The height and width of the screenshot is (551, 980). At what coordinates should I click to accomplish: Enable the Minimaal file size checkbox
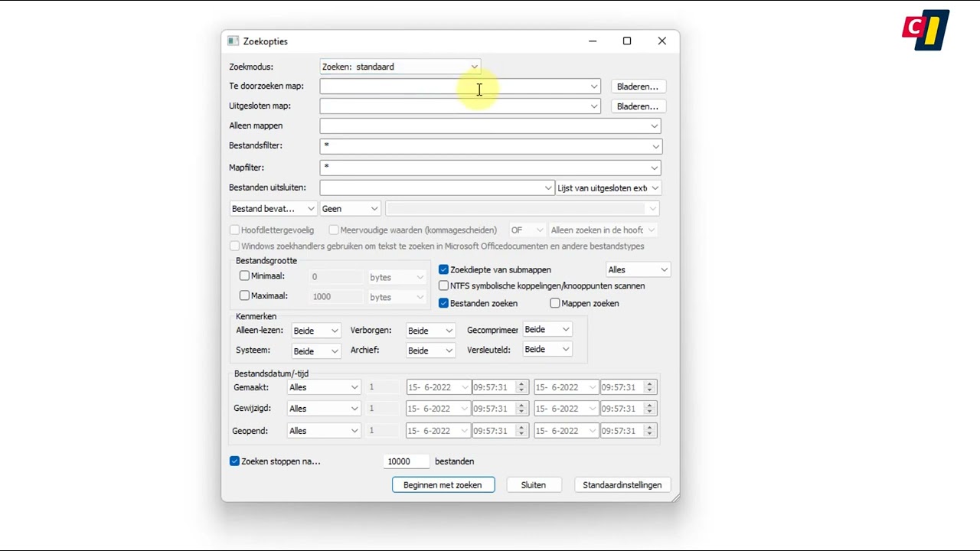pyautogui.click(x=244, y=276)
